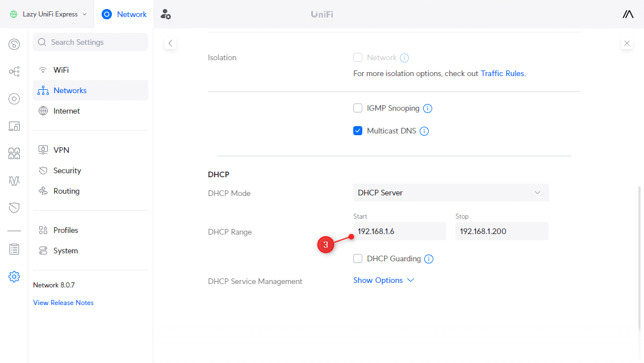
Task: Open WiFi settings
Action: (90, 70)
